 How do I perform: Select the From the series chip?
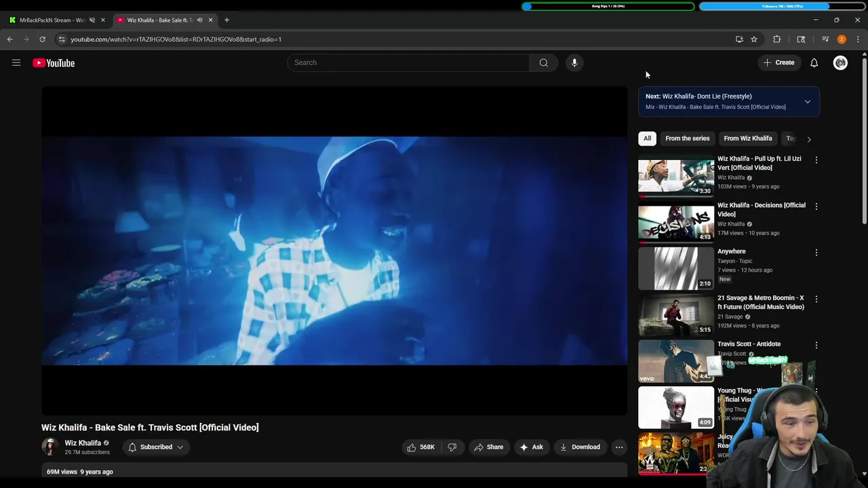tap(687, 138)
